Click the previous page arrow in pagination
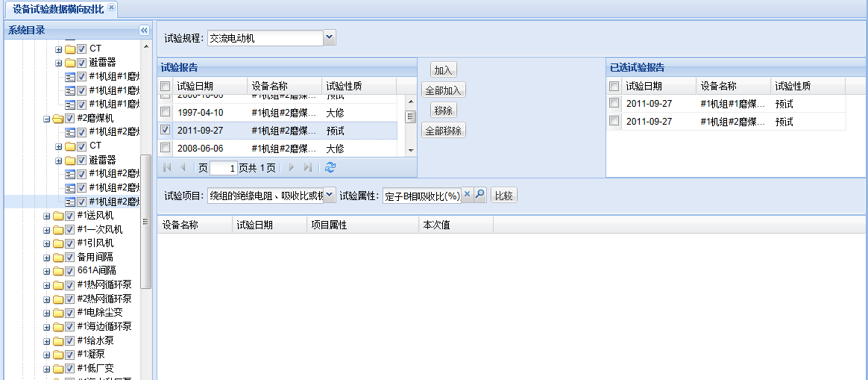The height and width of the screenshot is (380, 868). pyautogui.click(x=183, y=168)
